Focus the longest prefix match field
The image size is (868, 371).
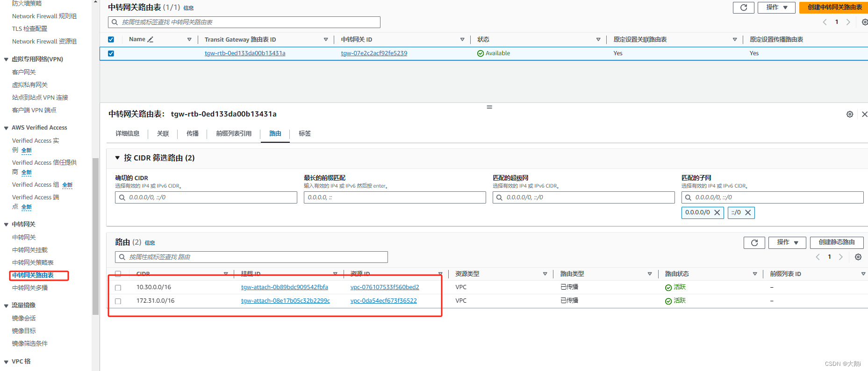(x=395, y=197)
